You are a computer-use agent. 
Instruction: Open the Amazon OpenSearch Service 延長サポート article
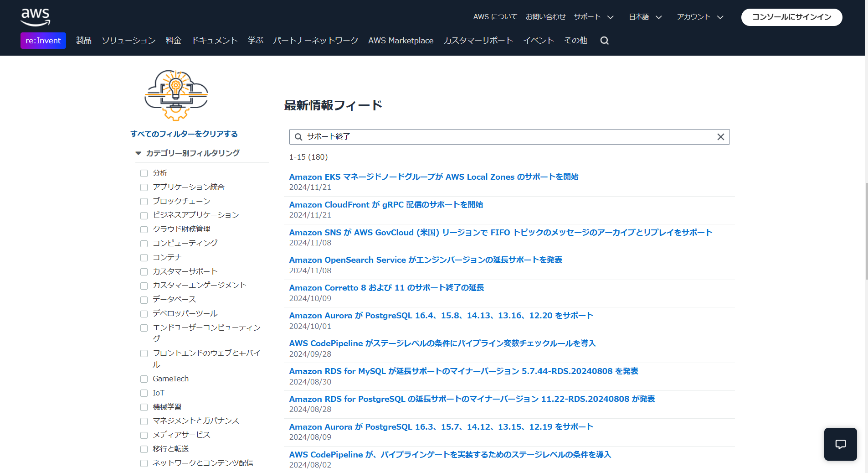[426, 260]
